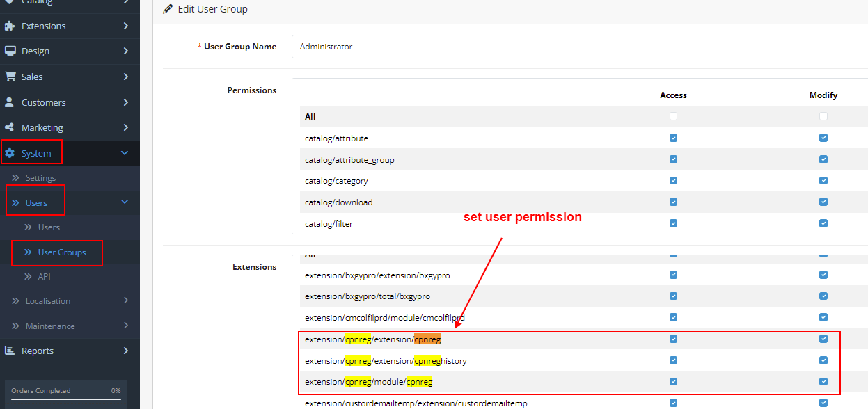The height and width of the screenshot is (409, 868).
Task: Expand the Sales menu chevron
Action: coord(125,77)
